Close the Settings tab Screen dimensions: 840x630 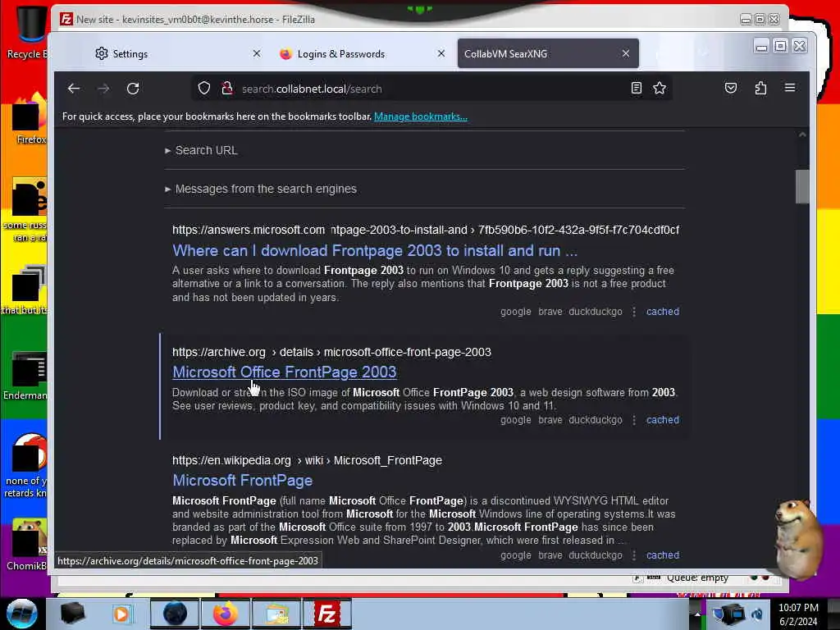[x=257, y=53]
